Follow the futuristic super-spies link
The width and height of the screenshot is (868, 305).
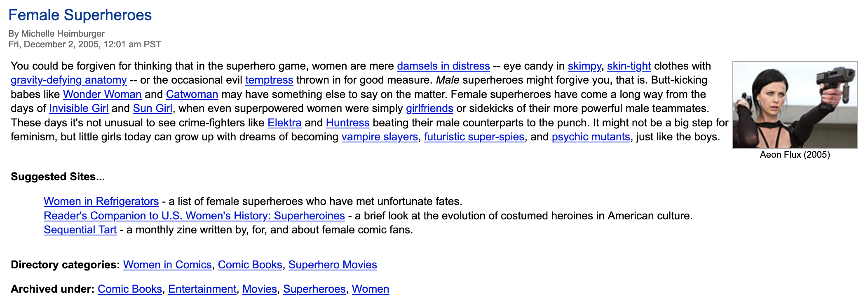coord(474,137)
